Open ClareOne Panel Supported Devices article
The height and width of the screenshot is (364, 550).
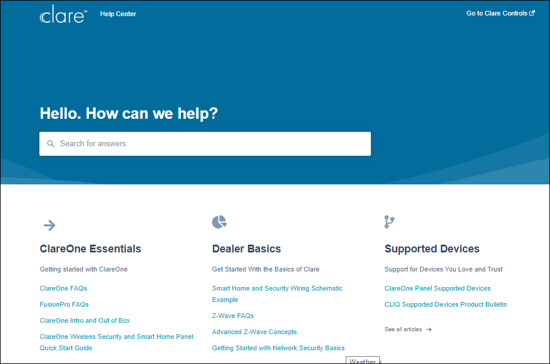(437, 288)
